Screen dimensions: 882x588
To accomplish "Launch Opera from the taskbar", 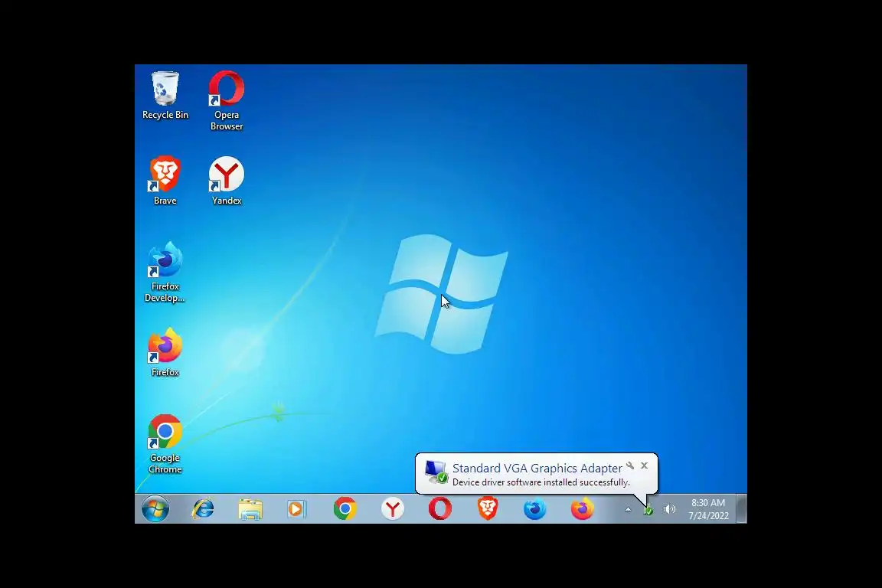I will 440,509.
